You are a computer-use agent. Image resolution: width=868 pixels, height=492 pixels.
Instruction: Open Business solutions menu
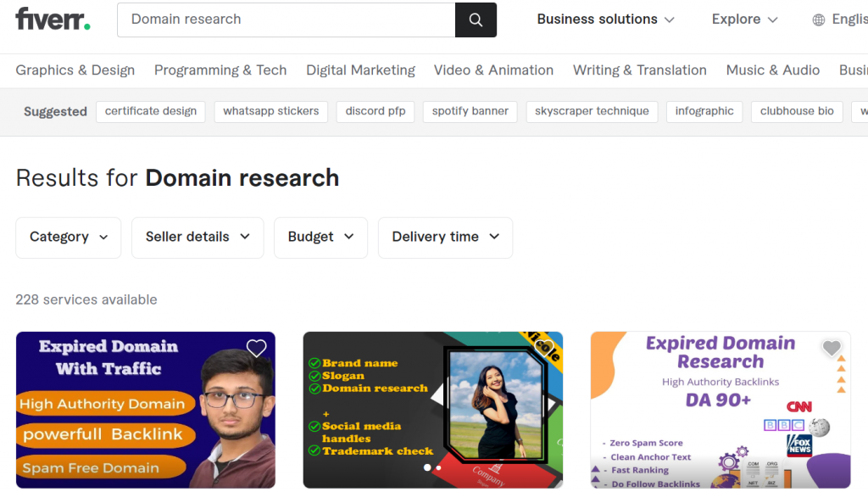click(605, 20)
